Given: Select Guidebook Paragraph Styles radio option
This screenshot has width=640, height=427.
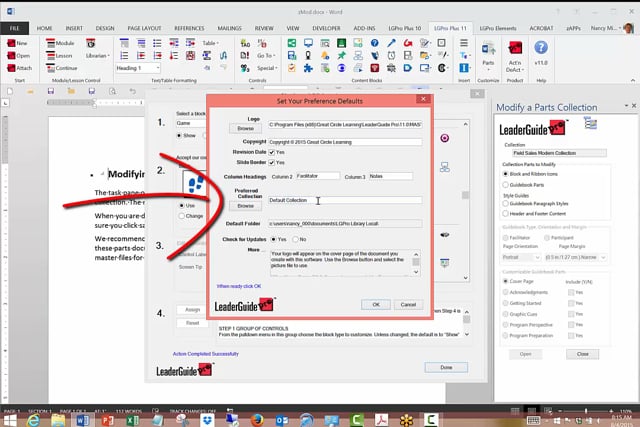Looking at the screenshot, I should tap(505, 203).
